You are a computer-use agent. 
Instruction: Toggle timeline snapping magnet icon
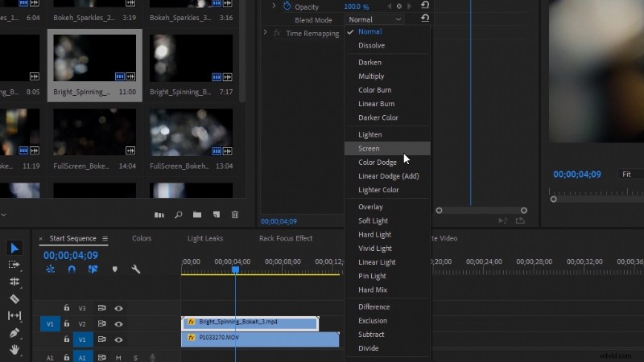click(x=72, y=269)
